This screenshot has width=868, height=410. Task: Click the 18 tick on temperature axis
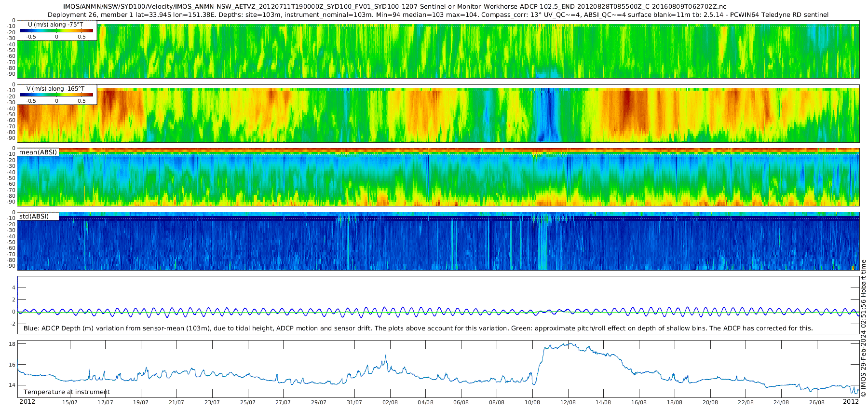13,344
